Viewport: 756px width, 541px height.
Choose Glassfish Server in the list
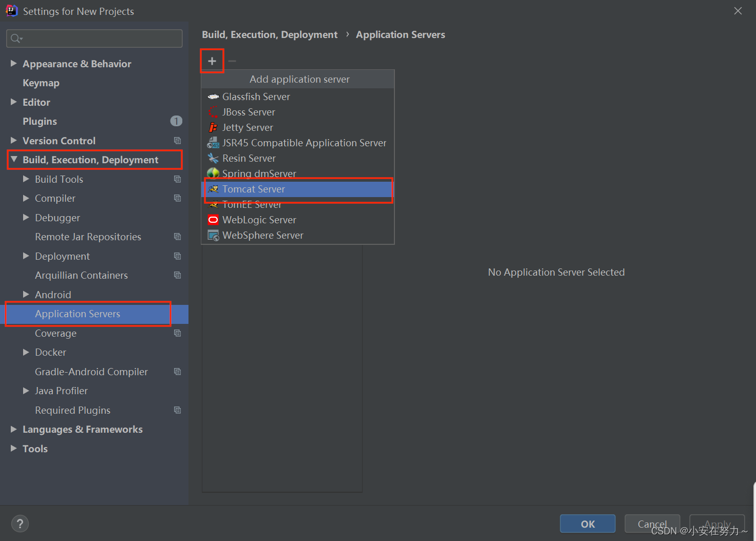298,96
